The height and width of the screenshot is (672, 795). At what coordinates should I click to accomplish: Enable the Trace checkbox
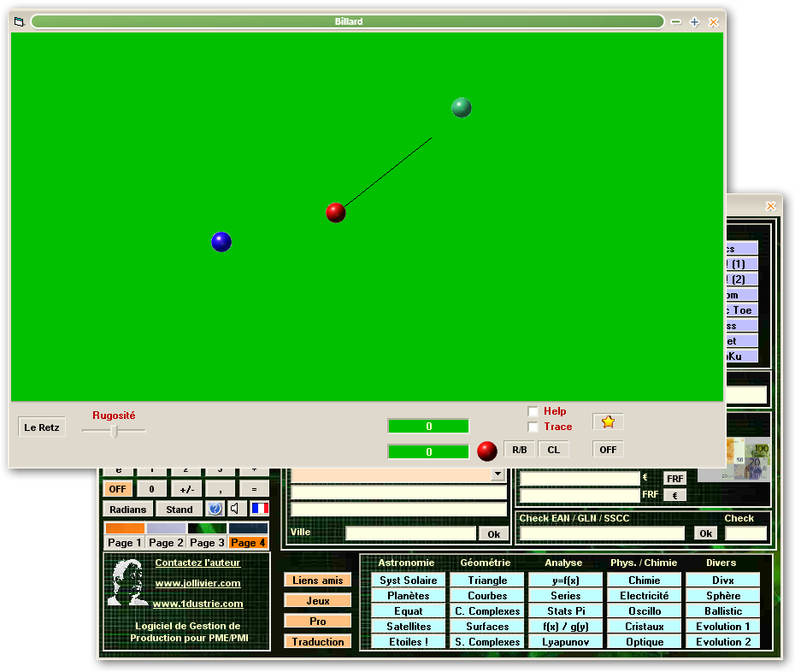click(533, 427)
